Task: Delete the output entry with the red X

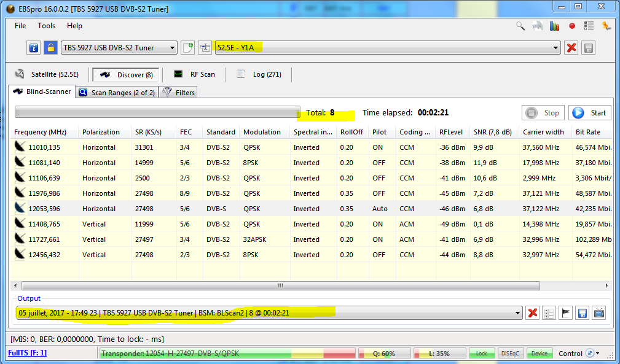Action: pyautogui.click(x=533, y=313)
